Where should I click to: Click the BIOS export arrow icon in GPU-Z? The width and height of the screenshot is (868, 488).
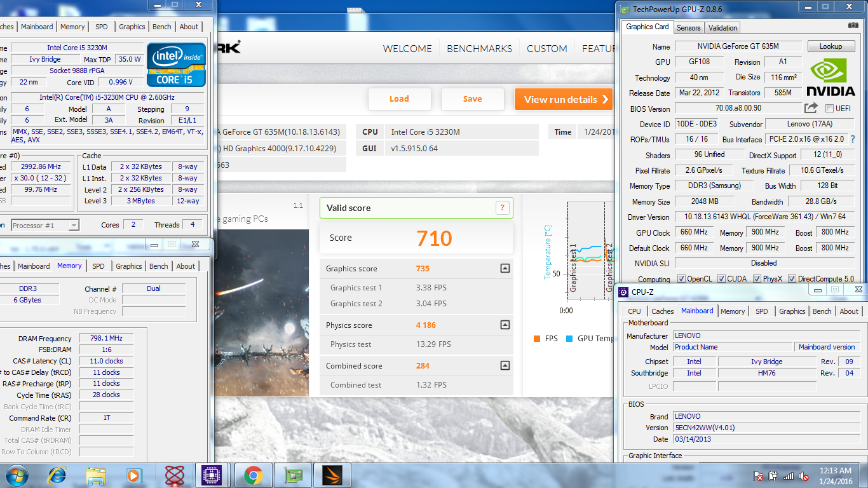click(x=811, y=108)
